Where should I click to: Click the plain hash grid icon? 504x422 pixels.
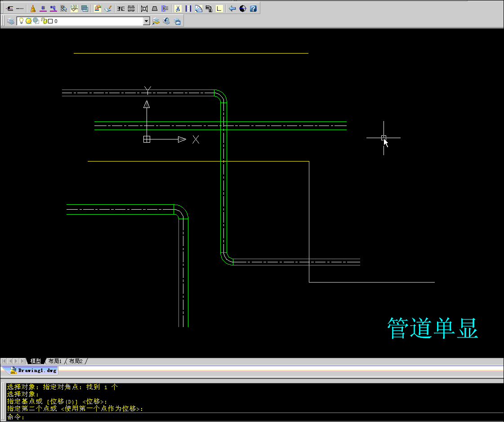(43, 9)
